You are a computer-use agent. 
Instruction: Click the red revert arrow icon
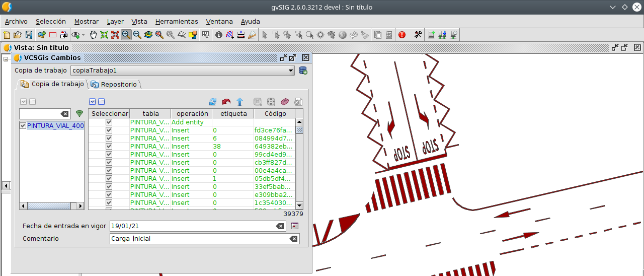[226, 102]
